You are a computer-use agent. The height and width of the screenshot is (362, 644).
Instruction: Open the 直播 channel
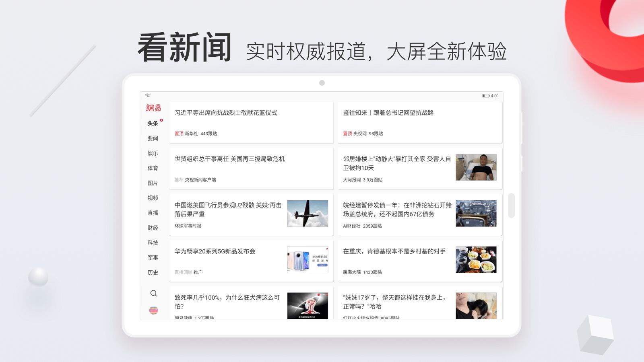click(x=153, y=213)
